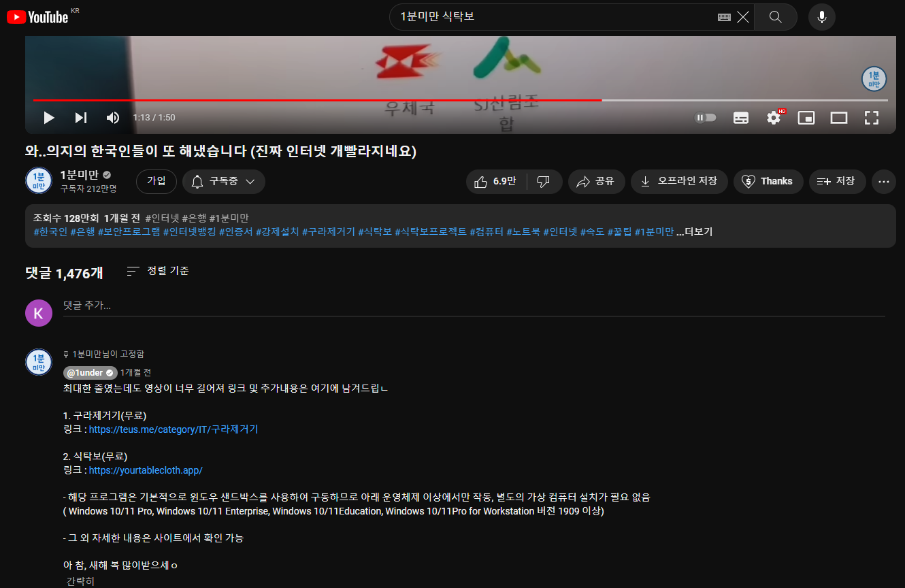Mute the video volume
Screen dimensions: 905x588
(x=113, y=118)
